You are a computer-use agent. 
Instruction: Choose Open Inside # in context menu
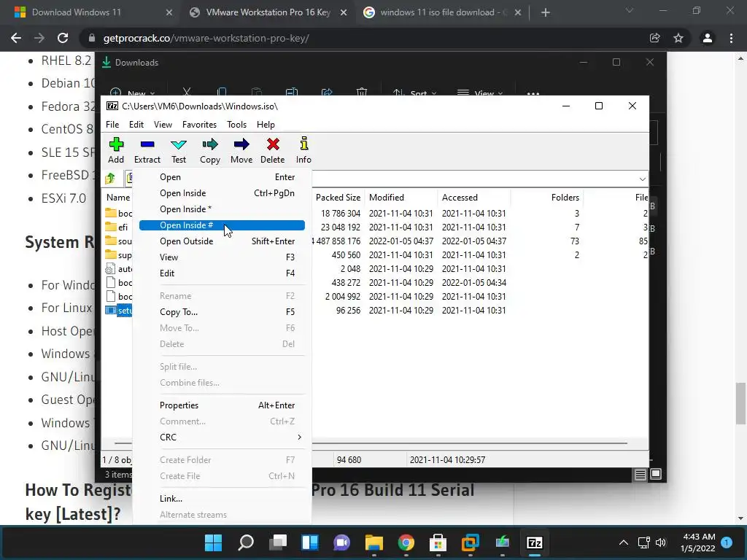coord(222,225)
